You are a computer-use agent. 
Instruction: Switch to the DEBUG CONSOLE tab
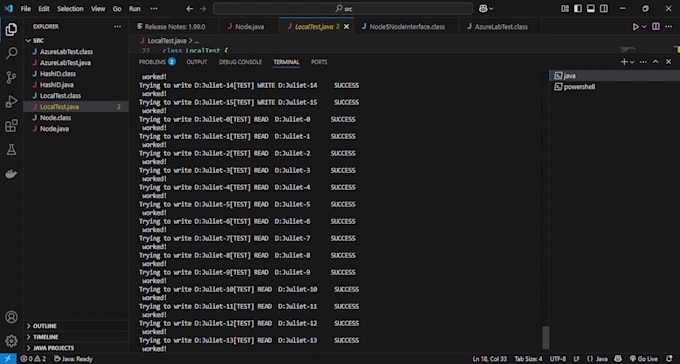[240, 62]
